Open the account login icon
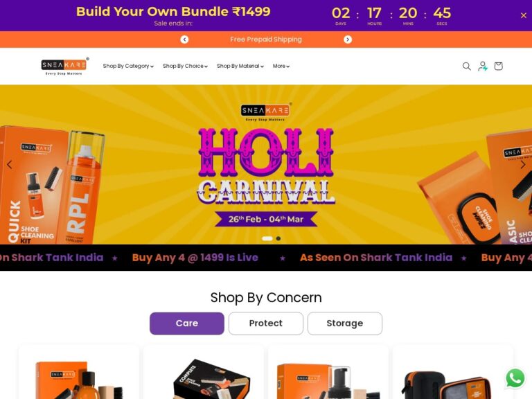Screen dimensions: 532x399 click(x=482, y=66)
